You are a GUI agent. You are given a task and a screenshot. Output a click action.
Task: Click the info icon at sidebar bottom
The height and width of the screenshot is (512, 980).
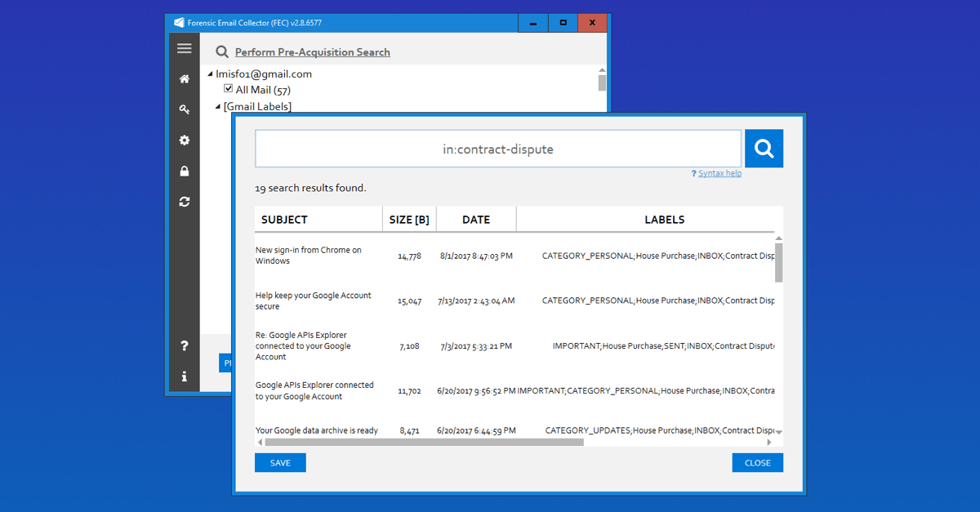click(184, 376)
